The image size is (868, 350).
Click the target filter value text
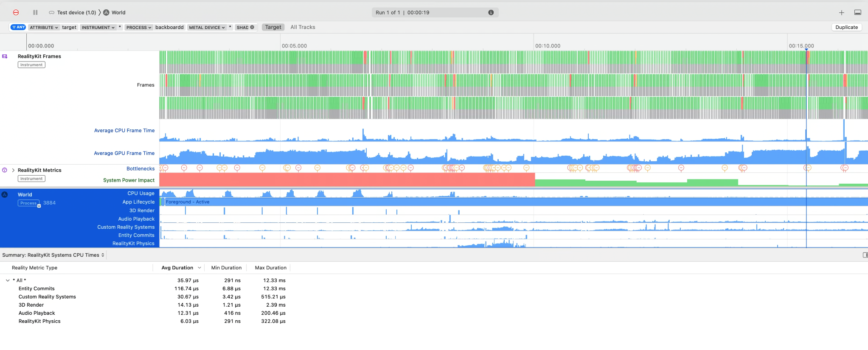click(69, 27)
